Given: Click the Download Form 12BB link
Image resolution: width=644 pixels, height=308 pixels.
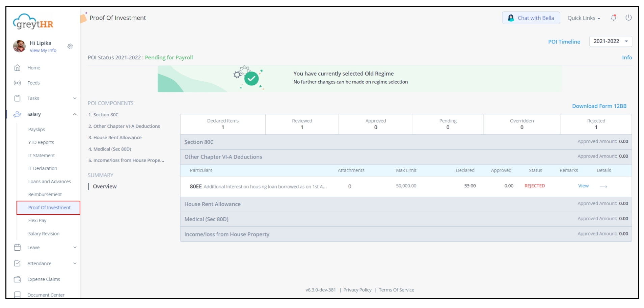Looking at the screenshot, I should pos(599,106).
